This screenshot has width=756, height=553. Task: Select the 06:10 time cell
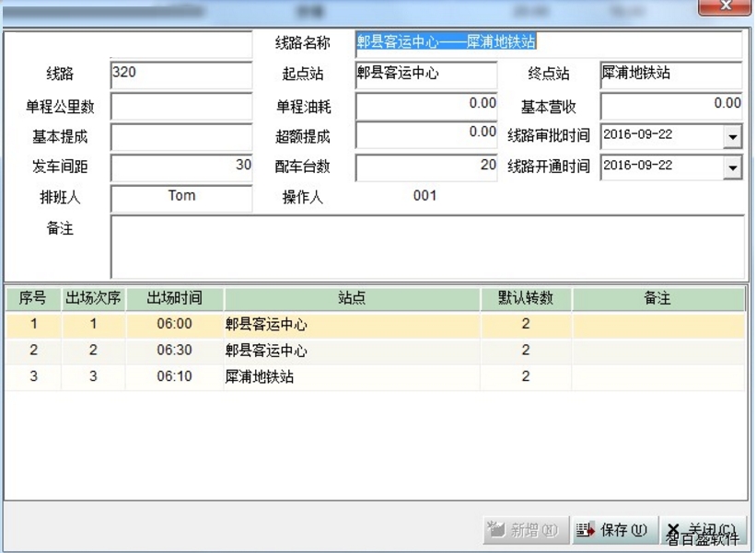175,376
